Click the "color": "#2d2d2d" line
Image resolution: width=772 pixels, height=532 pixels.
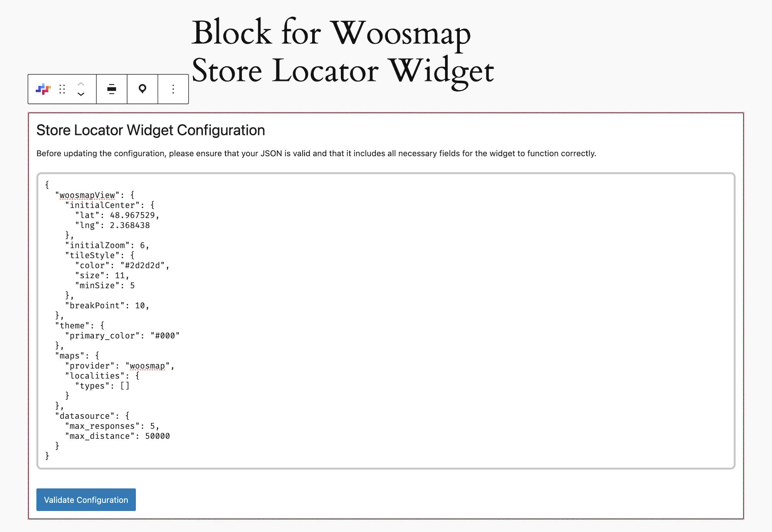pos(122,265)
